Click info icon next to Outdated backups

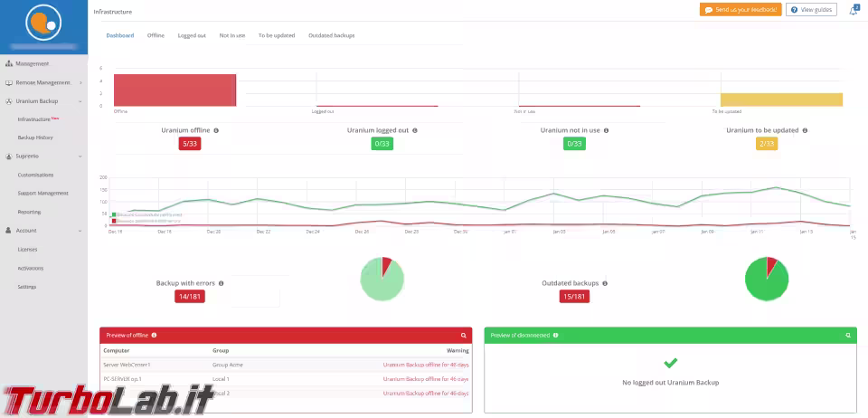click(x=605, y=283)
